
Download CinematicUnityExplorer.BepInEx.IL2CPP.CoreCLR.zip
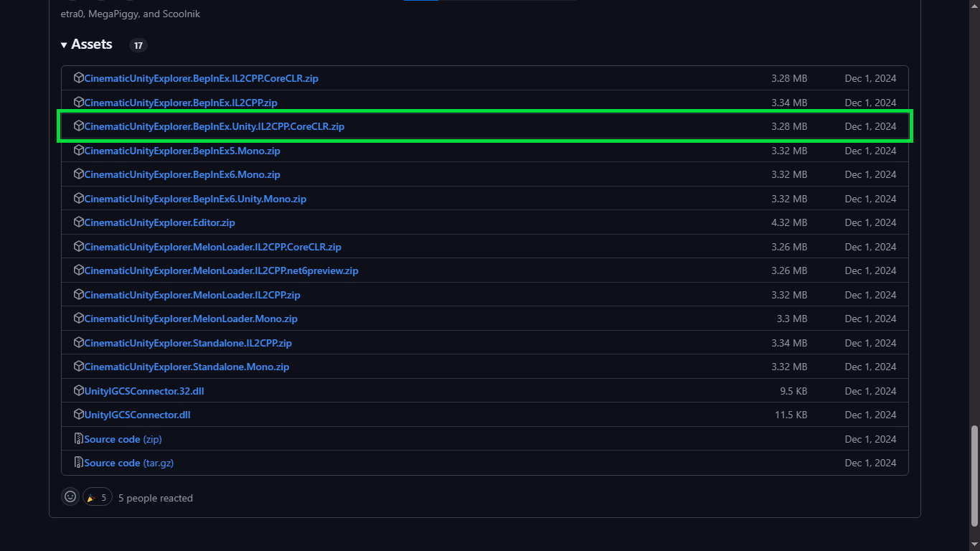[201, 78]
